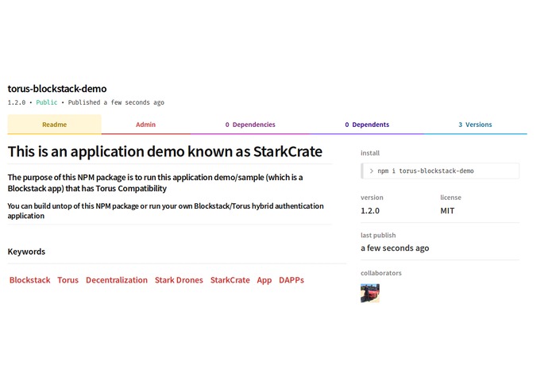
Task: Click the 'install' sidebar label
Action: coord(370,153)
